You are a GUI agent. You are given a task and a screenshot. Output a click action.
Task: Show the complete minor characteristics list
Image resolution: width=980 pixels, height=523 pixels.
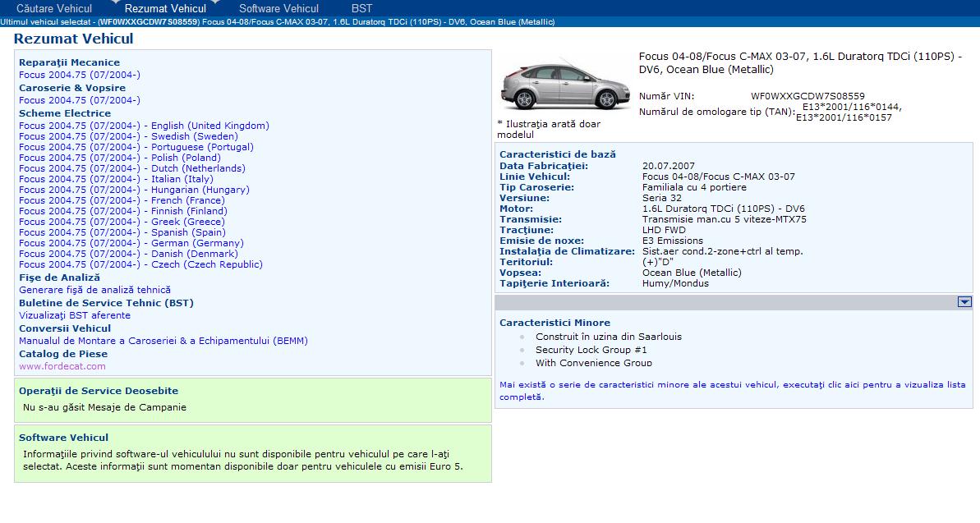tap(732, 391)
